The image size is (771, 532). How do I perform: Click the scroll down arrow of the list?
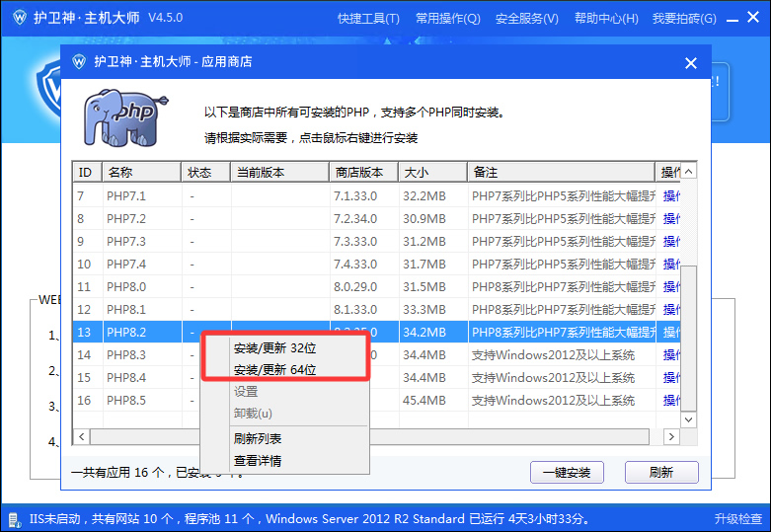coord(688,419)
